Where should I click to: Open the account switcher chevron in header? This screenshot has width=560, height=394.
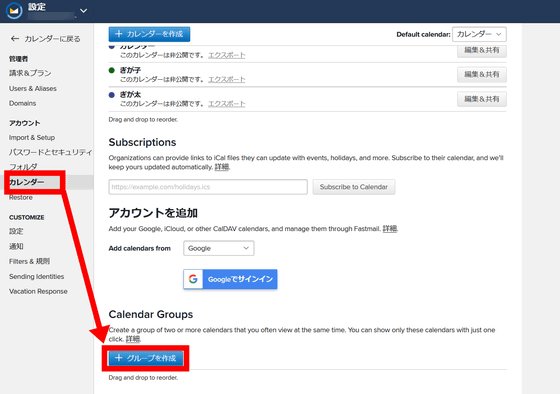[x=84, y=11]
